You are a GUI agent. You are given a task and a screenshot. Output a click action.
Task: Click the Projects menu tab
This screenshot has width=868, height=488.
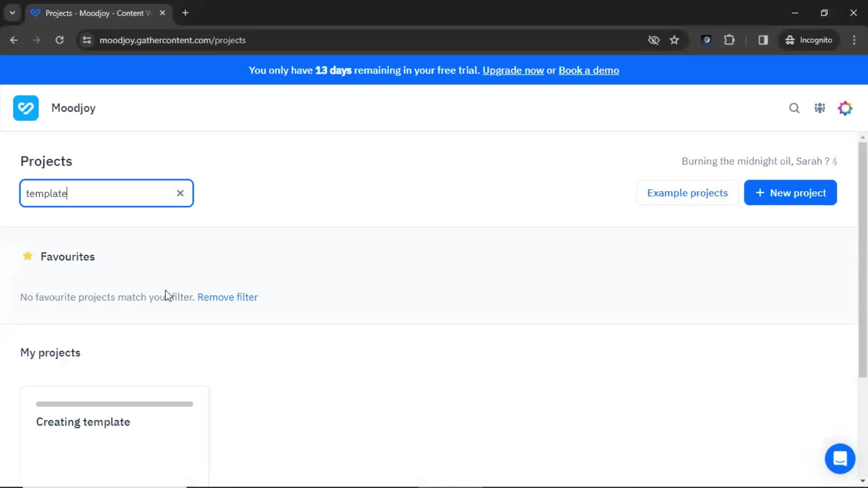pyautogui.click(x=46, y=161)
